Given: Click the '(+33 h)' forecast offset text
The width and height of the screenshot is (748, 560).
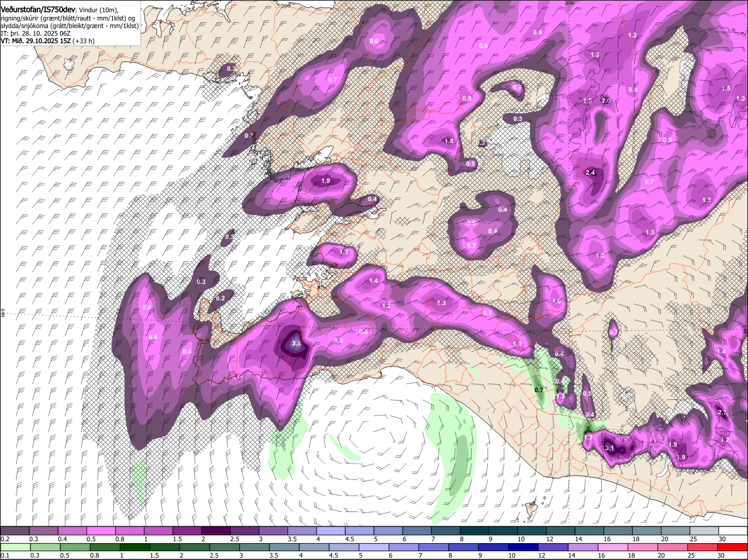Looking at the screenshot, I should pos(84,41).
